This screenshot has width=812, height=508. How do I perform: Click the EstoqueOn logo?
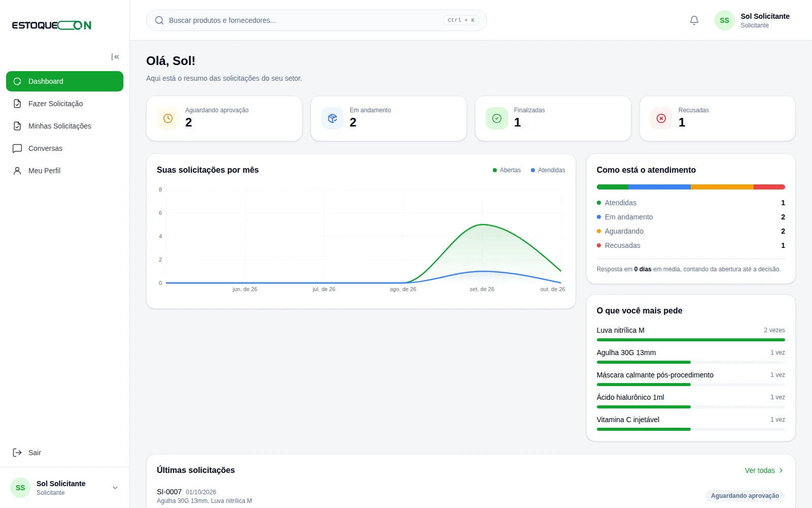(x=52, y=25)
